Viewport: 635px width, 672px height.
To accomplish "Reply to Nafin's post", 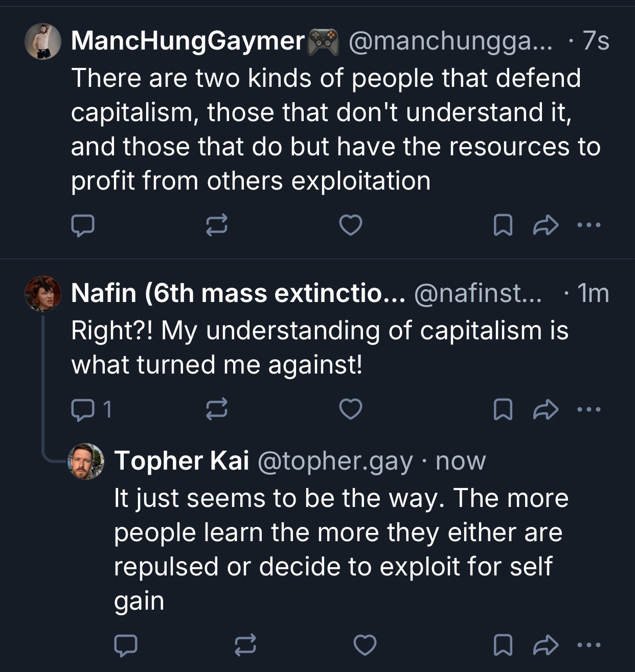I will click(x=82, y=410).
